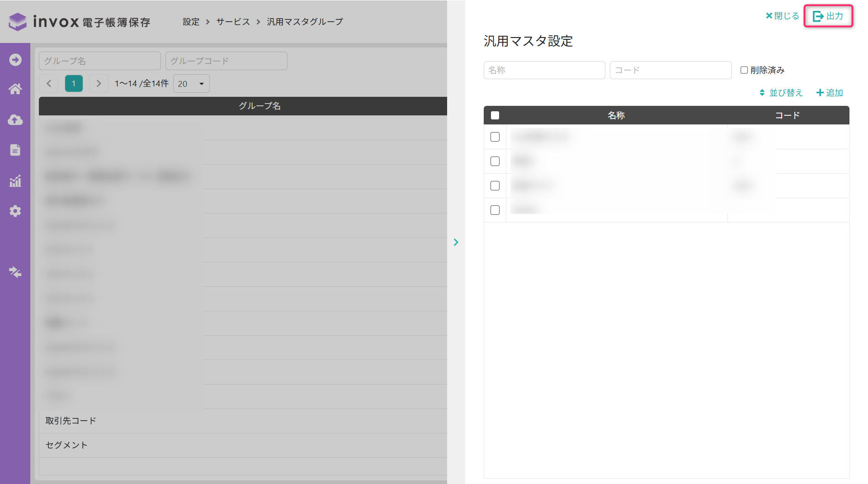
Task: Click the 設定 breadcrumb item
Action: pos(191,22)
